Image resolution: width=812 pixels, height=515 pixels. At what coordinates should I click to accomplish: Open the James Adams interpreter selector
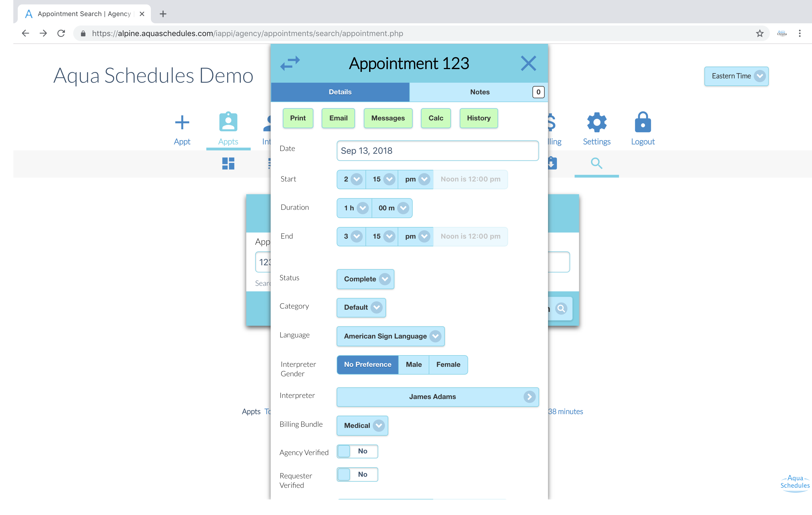437,397
